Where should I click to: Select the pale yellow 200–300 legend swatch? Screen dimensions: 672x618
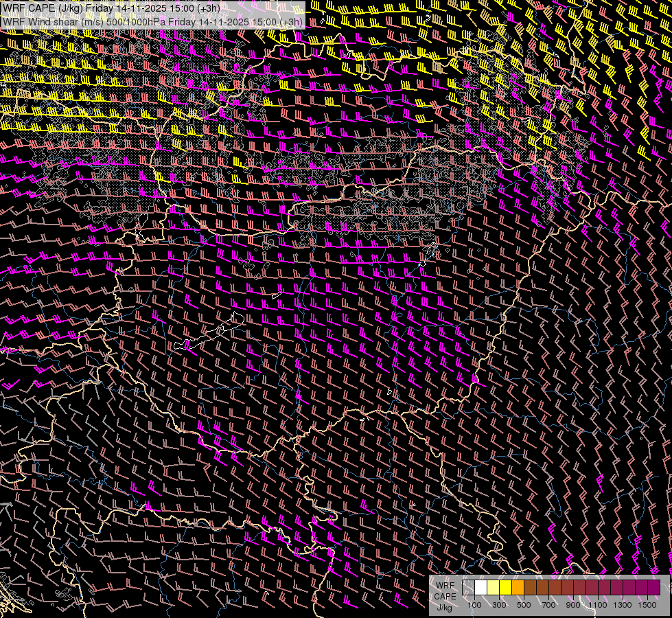(x=494, y=588)
